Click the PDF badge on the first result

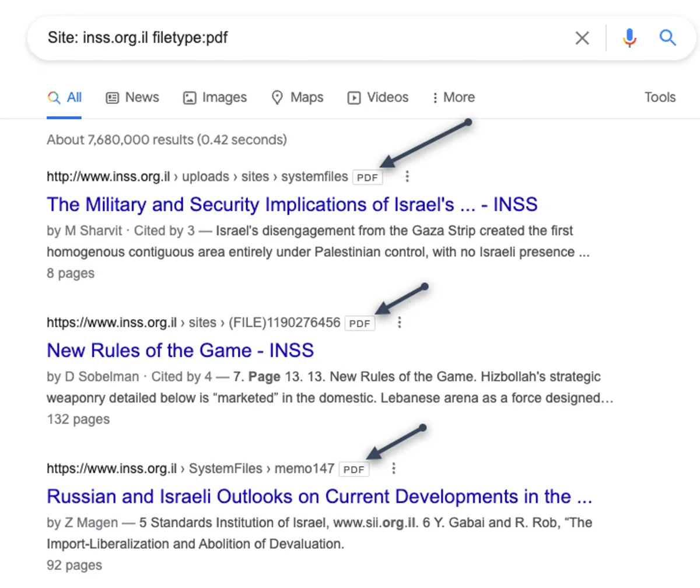[x=367, y=177]
